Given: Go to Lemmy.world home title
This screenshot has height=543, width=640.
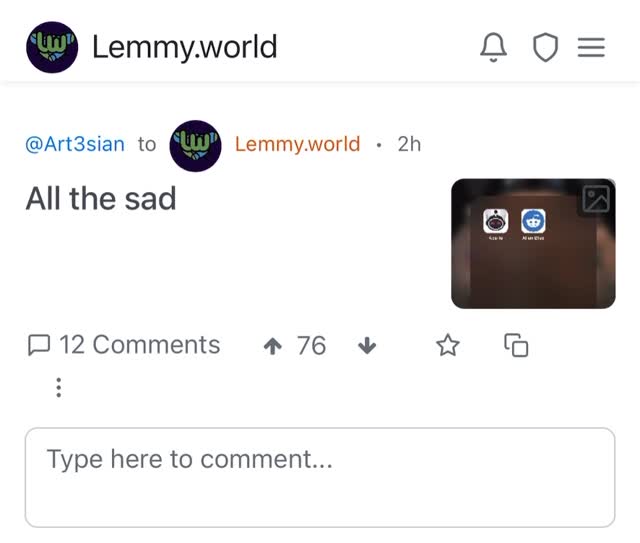Looking at the screenshot, I should pyautogui.click(x=184, y=47).
